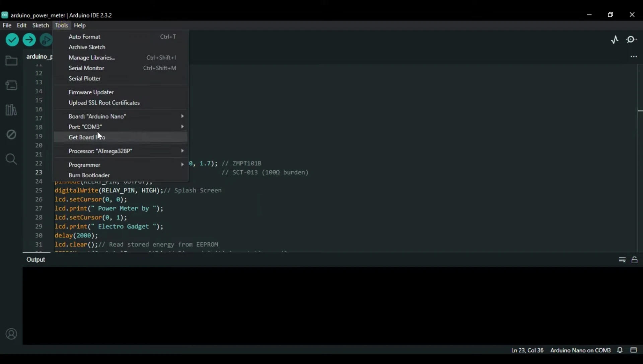Restore down the Arduino IDE window
This screenshot has height=364, width=643.
point(611,15)
